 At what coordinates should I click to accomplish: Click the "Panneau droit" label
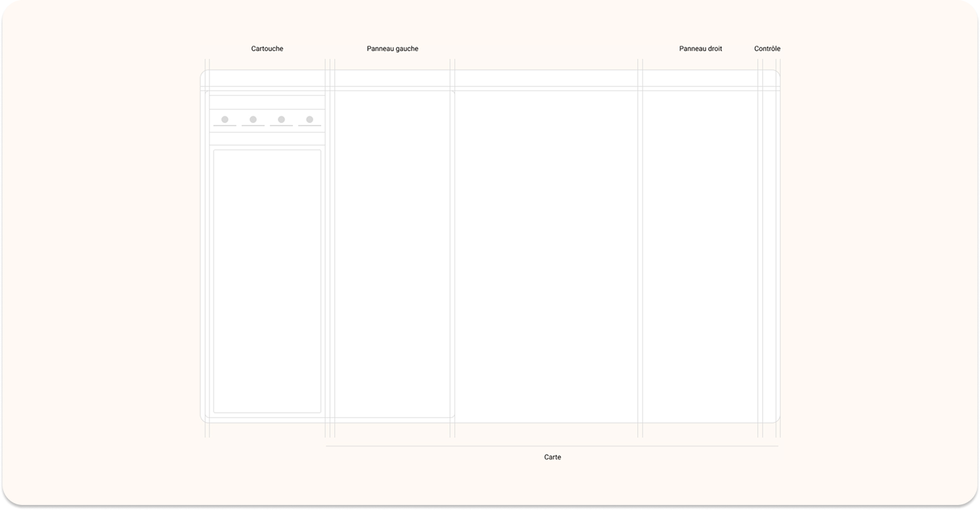[x=700, y=49]
